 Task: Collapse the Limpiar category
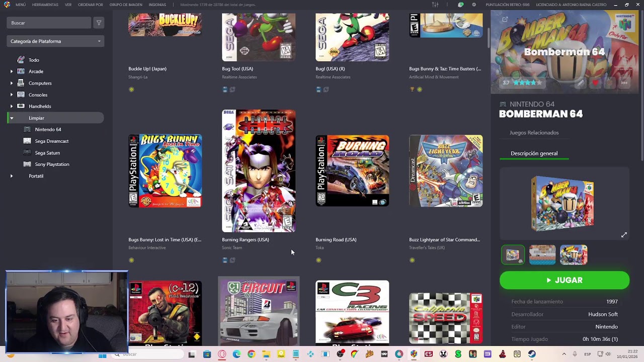coord(12,118)
